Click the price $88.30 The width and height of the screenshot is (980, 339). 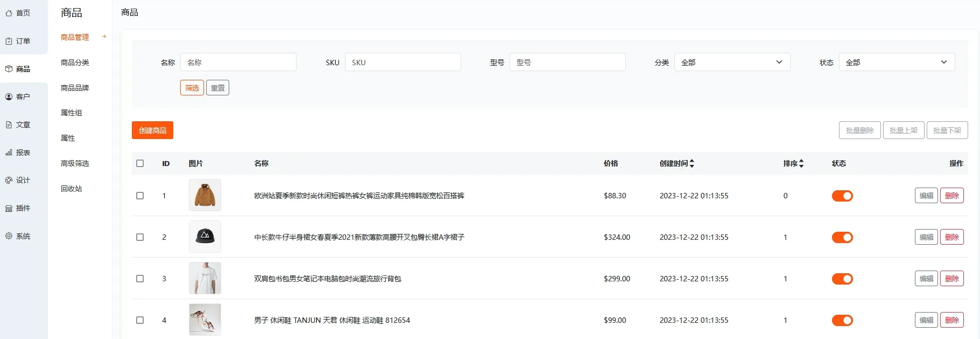(615, 196)
